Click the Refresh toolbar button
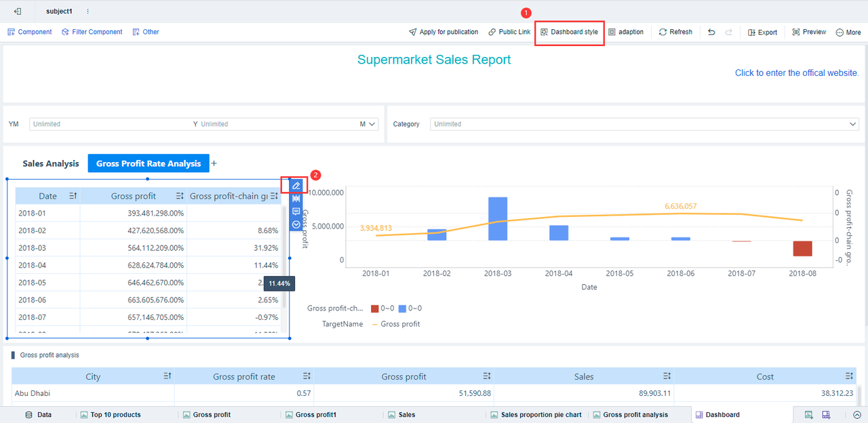This screenshot has height=423, width=868. 675,32
